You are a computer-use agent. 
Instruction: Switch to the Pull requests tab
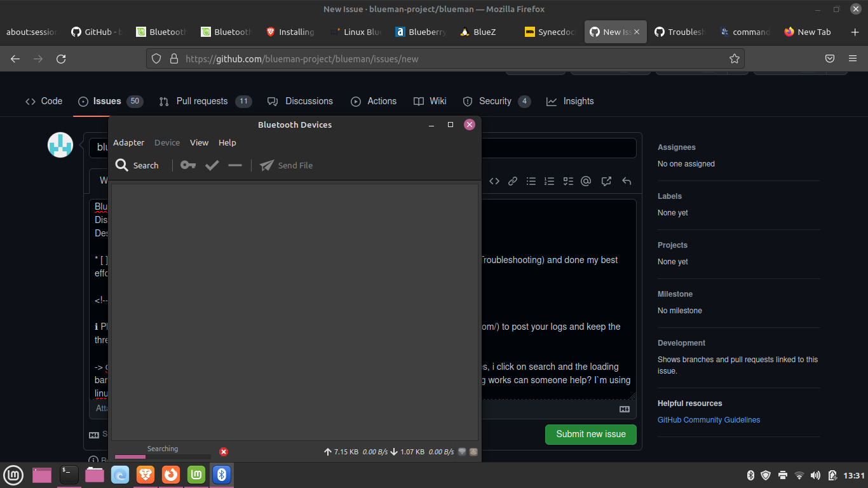pos(202,101)
